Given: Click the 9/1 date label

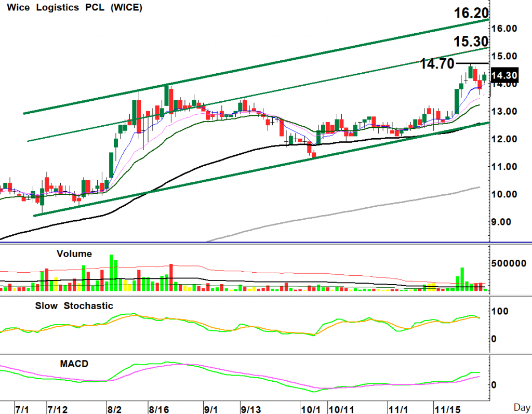Looking at the screenshot, I should tap(211, 409).
